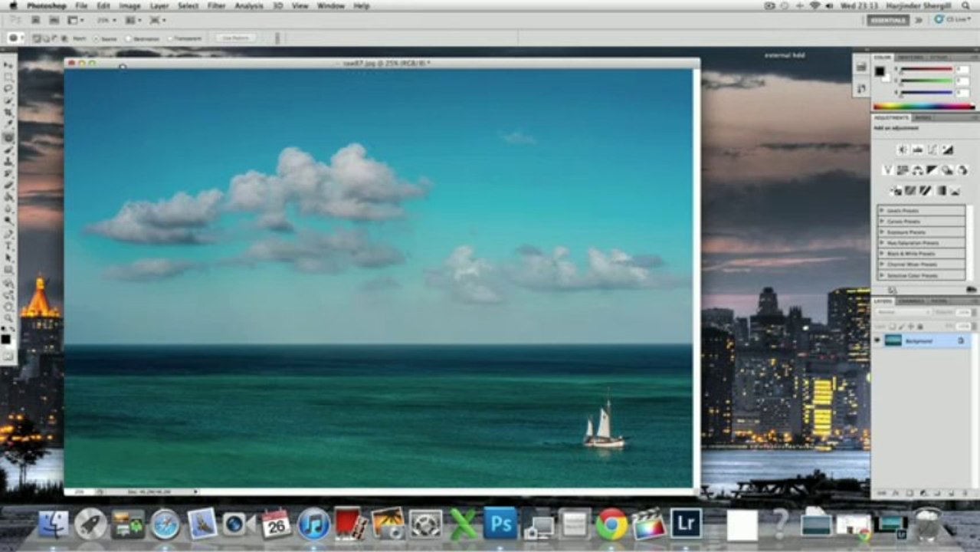The height and width of the screenshot is (552, 980).
Task: Click the Essentials workspace button
Action: click(888, 20)
